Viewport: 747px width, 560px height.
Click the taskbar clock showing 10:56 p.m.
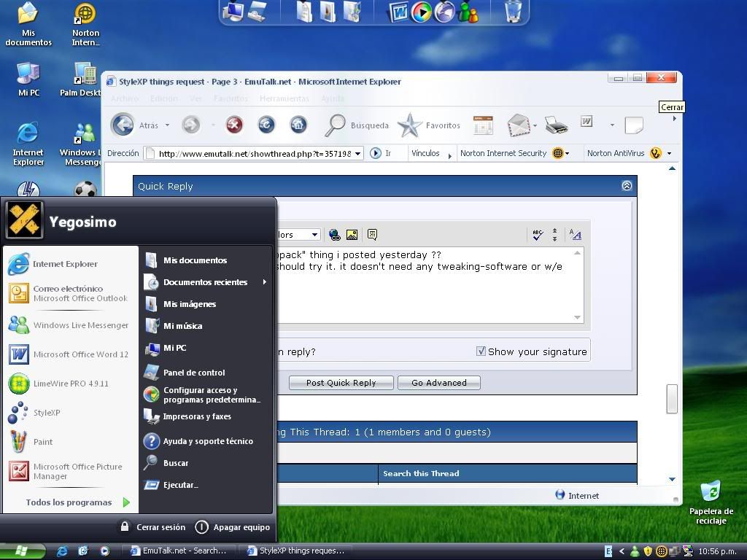(x=718, y=551)
